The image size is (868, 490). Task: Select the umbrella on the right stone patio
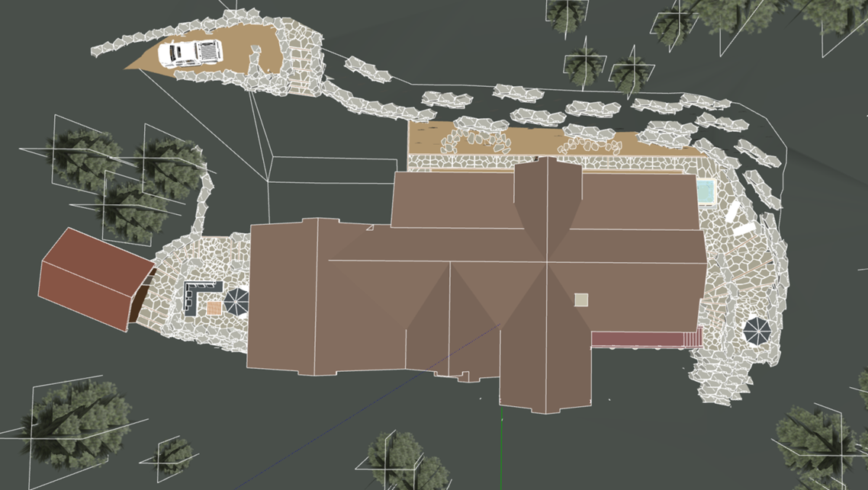[x=757, y=331]
